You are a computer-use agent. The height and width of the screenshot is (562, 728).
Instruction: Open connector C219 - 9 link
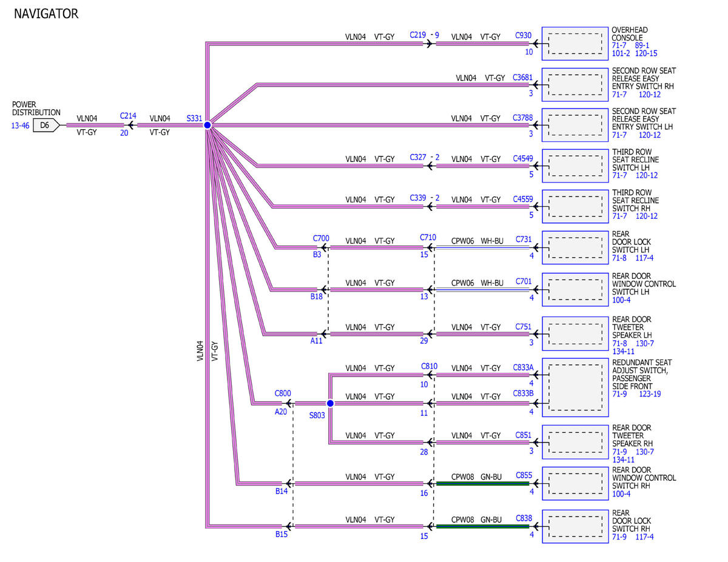424,36
